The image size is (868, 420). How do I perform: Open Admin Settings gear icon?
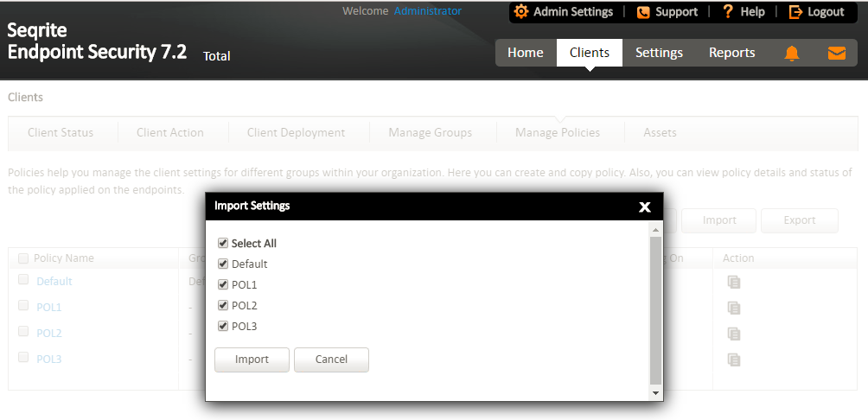(x=521, y=11)
